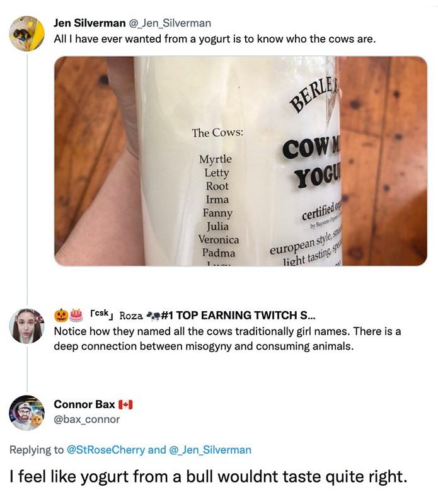Open Jen Silverman's profile avatar
438x504 pixels.
(27, 33)
